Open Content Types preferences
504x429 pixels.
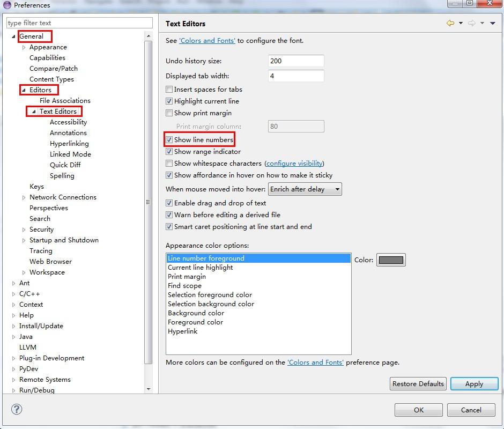click(51, 79)
